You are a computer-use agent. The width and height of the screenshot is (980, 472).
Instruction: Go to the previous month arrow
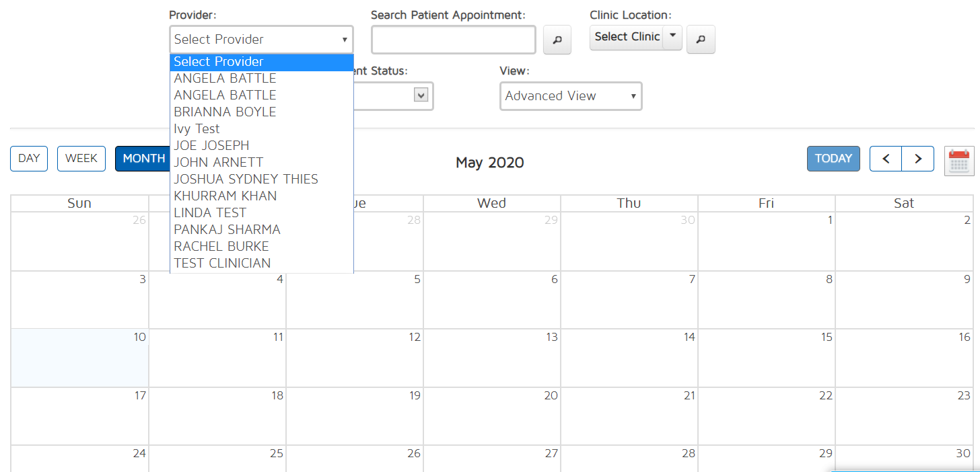pos(886,159)
